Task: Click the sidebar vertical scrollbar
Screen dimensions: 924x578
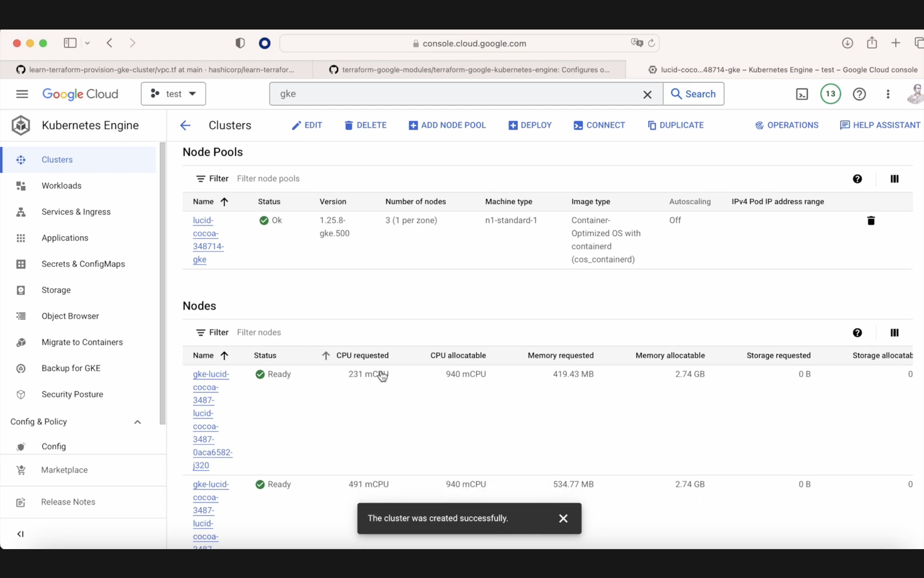Action: coord(163,284)
